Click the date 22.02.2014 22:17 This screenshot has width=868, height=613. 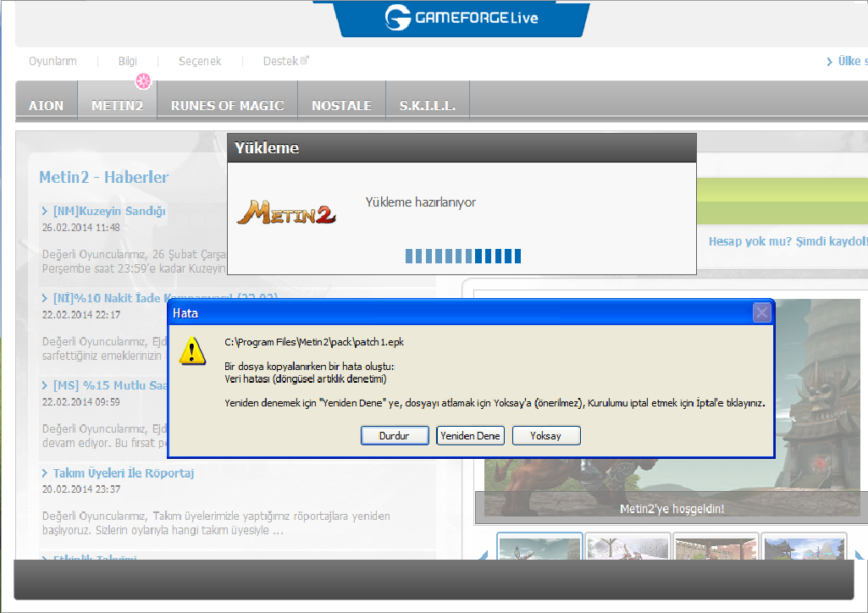coord(80,314)
